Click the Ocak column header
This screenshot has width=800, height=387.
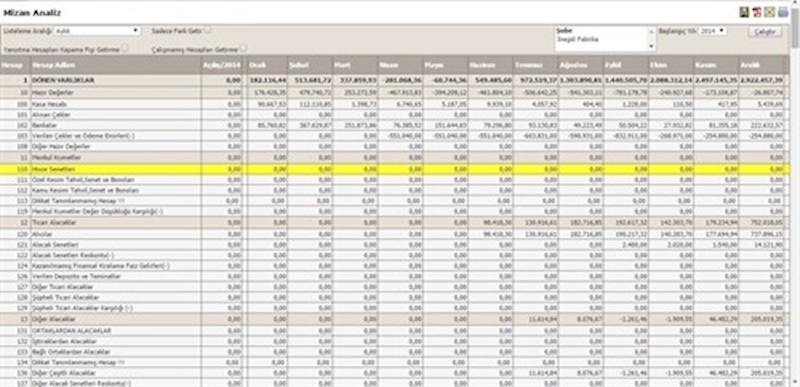[x=267, y=65]
